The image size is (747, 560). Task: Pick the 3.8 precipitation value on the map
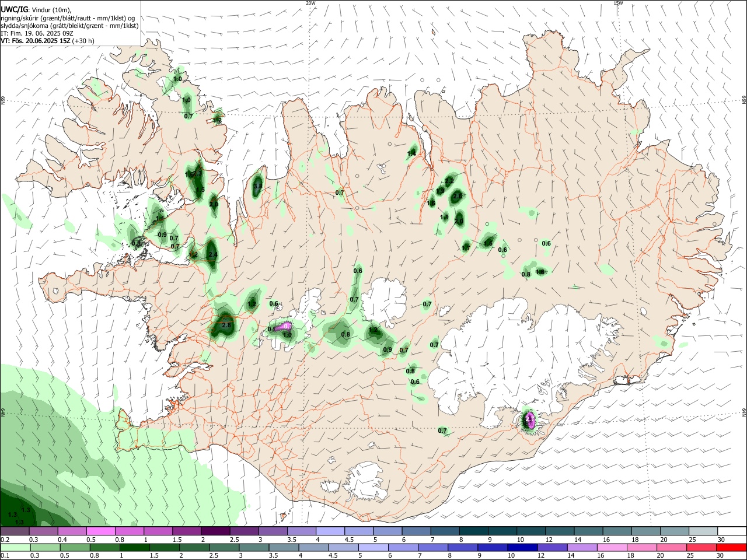pyautogui.click(x=257, y=186)
